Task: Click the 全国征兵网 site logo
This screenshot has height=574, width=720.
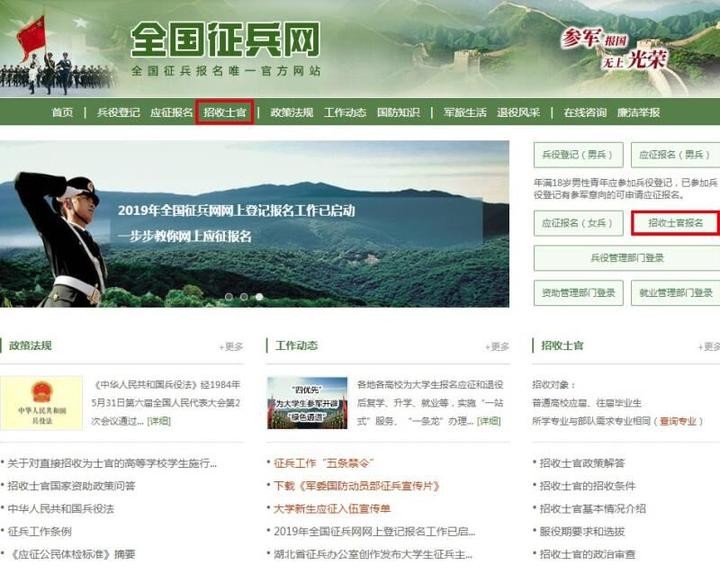Action: click(225, 39)
